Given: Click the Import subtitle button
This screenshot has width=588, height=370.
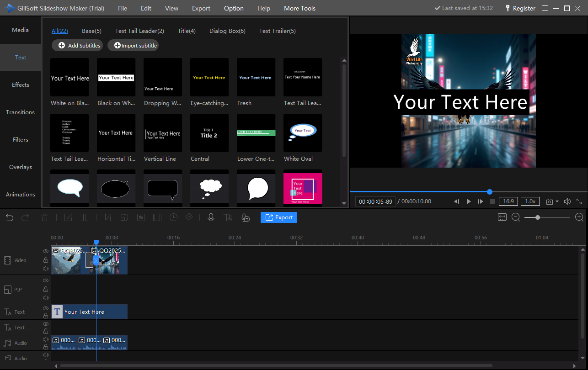Looking at the screenshot, I should [133, 45].
